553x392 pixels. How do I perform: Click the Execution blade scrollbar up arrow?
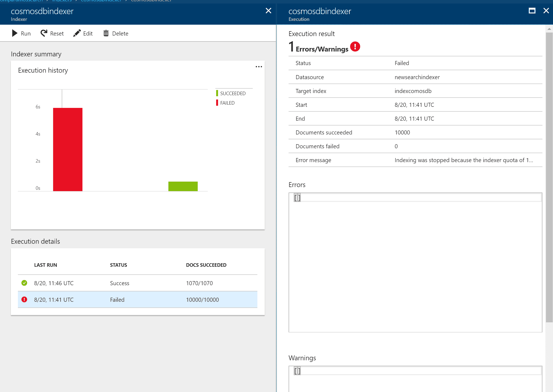point(549,29)
